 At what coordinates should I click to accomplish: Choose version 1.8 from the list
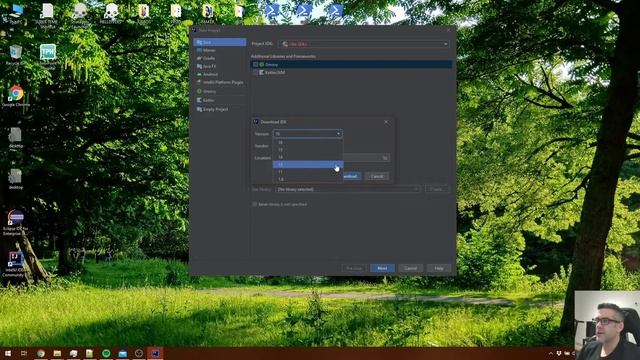(308, 179)
